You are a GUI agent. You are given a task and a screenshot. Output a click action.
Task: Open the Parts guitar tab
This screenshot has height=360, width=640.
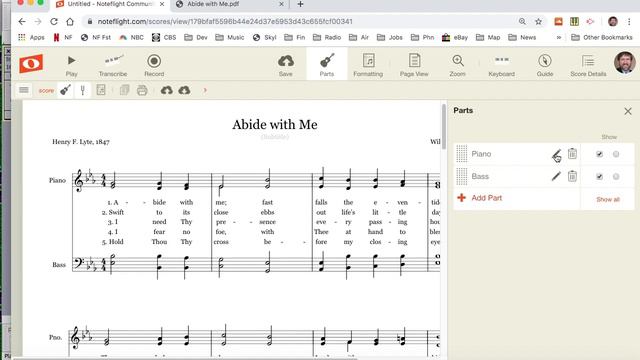(327, 64)
